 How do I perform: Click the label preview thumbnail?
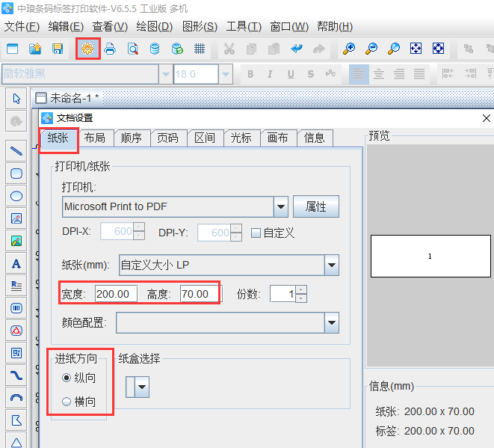coord(430,256)
